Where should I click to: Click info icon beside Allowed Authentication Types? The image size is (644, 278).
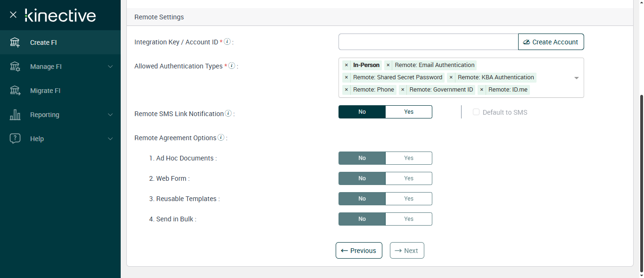pyautogui.click(x=231, y=66)
